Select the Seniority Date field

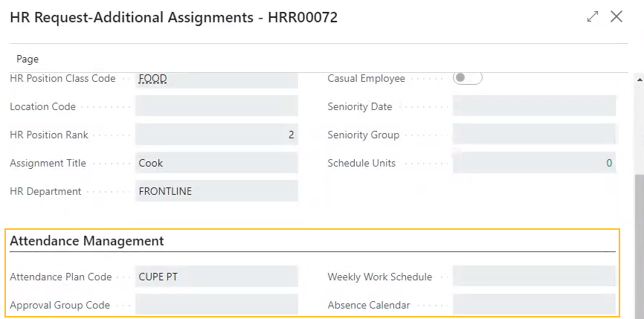[x=534, y=106]
